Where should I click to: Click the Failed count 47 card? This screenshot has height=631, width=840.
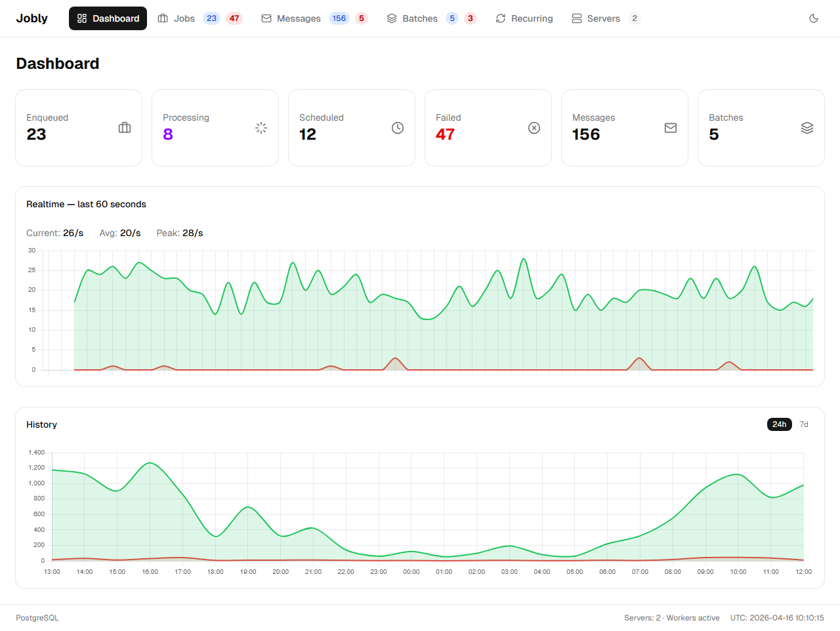pyautogui.click(x=488, y=128)
